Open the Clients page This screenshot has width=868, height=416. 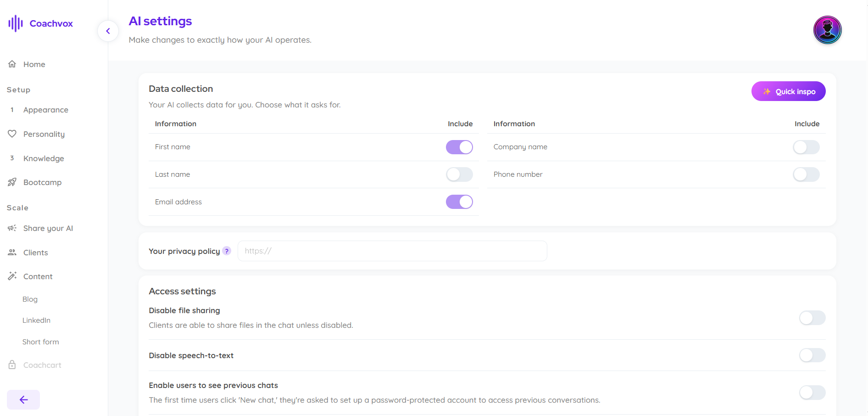[35, 253]
